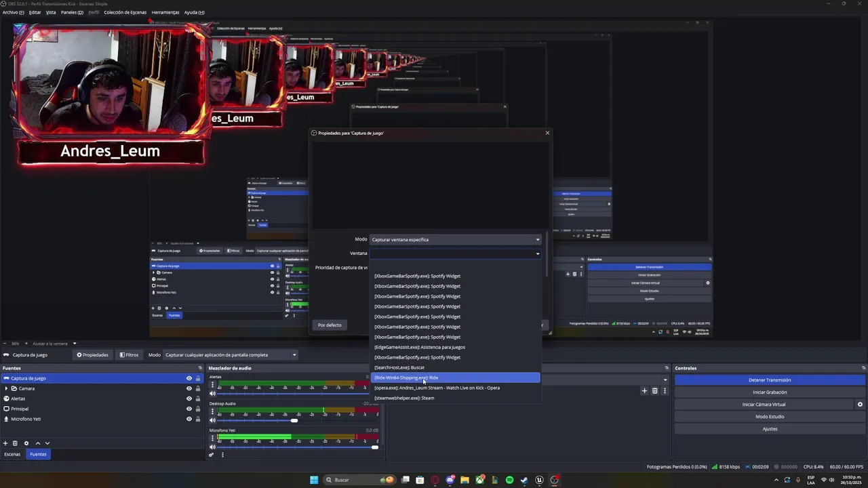
Task: Open Ajustes from Controles panel
Action: tap(770, 429)
